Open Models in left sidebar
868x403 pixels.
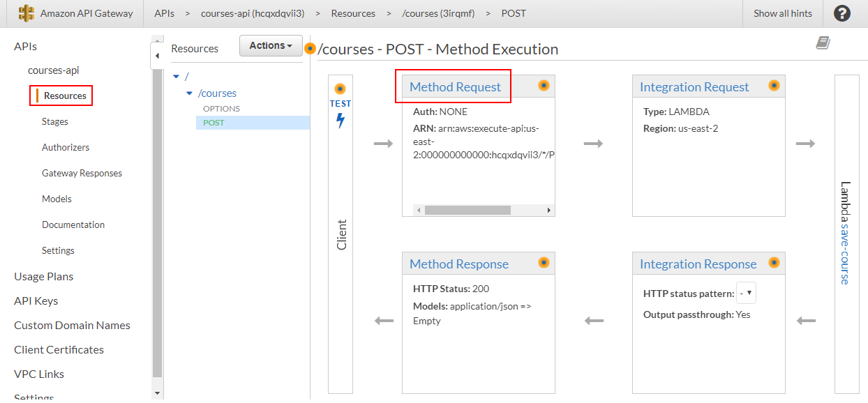57,199
